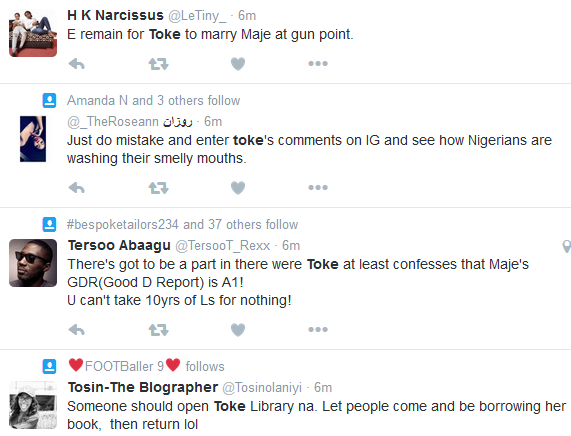
Task: Click #bespoketailors234 and 37 others follow
Action: click(x=182, y=225)
